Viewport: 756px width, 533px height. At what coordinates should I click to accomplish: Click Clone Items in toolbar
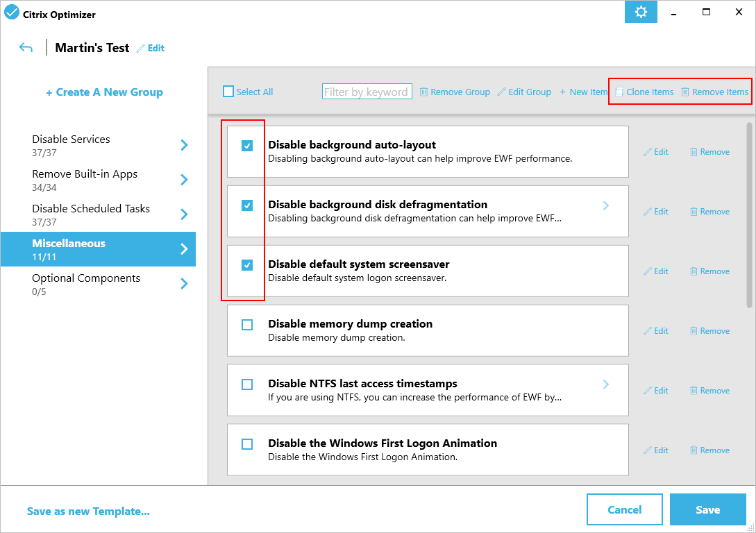coord(644,92)
